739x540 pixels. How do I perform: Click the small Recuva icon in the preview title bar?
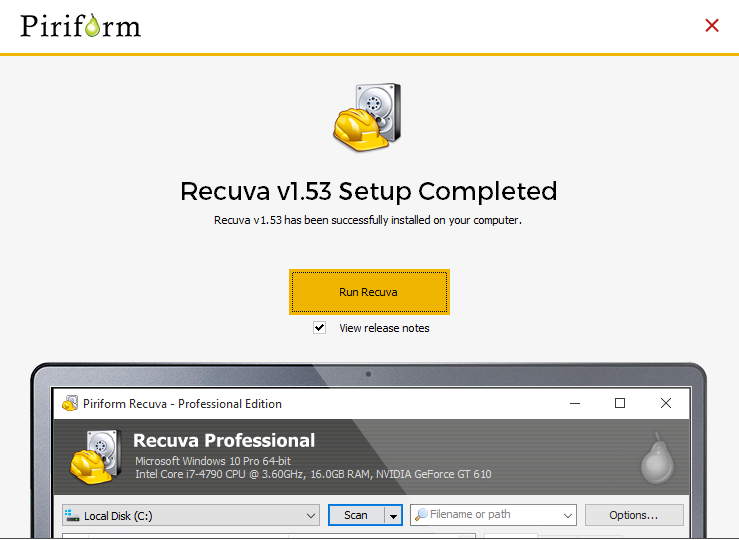pos(70,403)
